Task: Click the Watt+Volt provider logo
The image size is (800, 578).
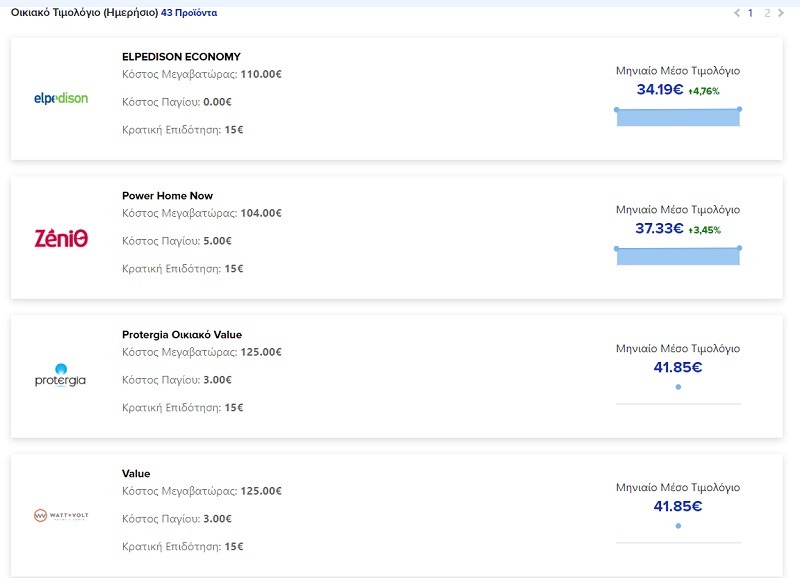Action: [61, 515]
